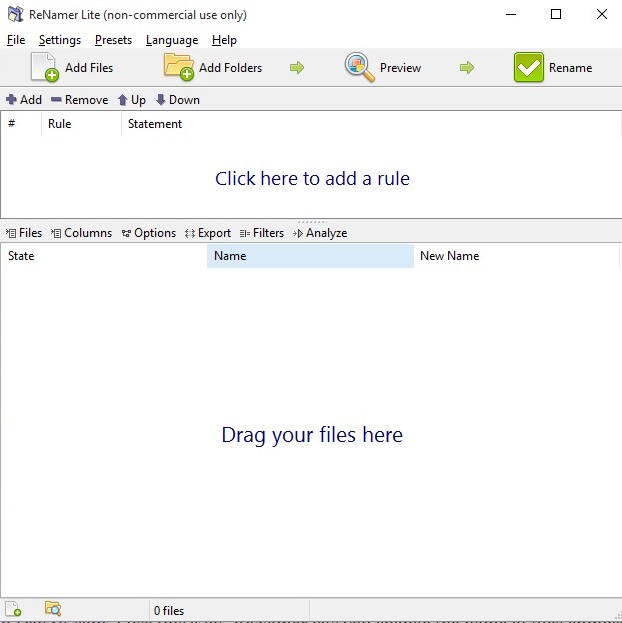Open the Columns dropdown menu
Screen dimensions: 622x623
pos(81,233)
